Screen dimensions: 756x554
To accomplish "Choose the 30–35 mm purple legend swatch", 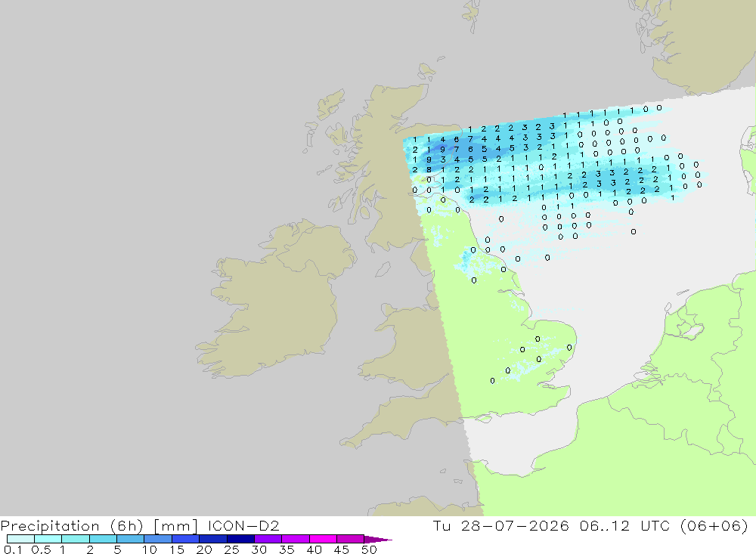I will (x=268, y=539).
